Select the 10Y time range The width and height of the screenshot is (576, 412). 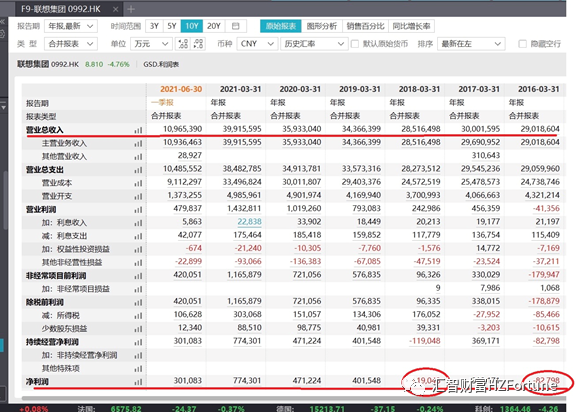pos(192,26)
